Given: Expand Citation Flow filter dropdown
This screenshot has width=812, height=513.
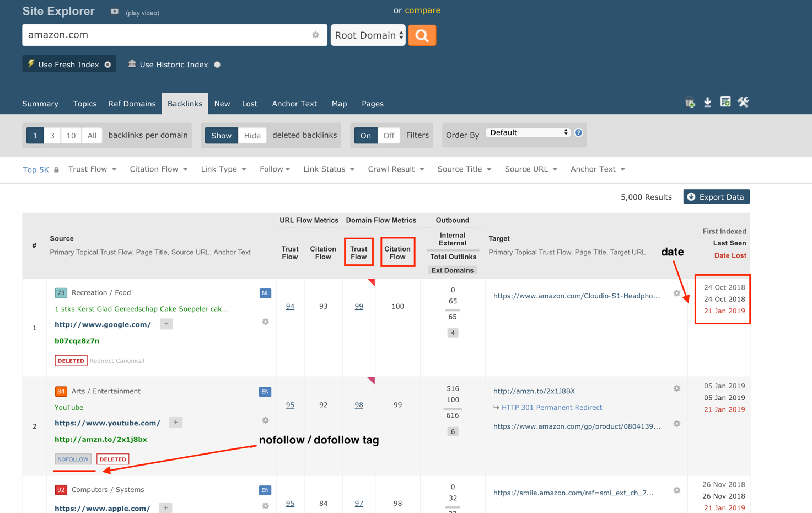Looking at the screenshot, I should pyautogui.click(x=159, y=169).
